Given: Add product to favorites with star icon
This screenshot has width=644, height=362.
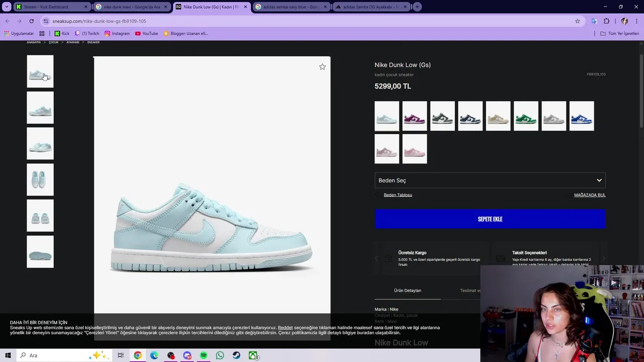Looking at the screenshot, I should point(323,67).
